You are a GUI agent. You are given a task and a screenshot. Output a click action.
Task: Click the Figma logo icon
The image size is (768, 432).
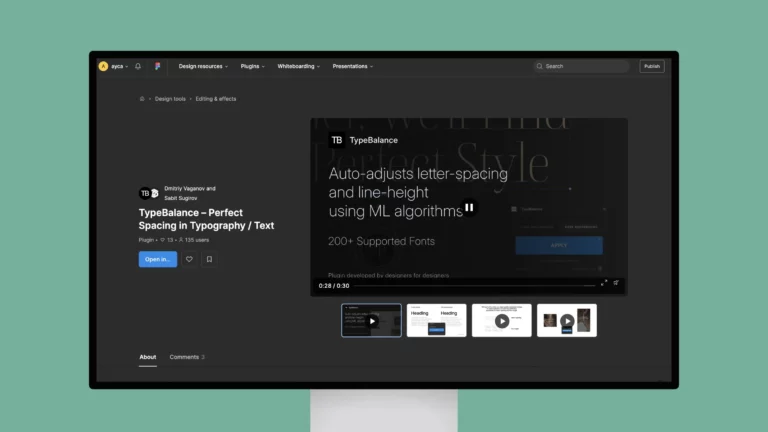157,66
